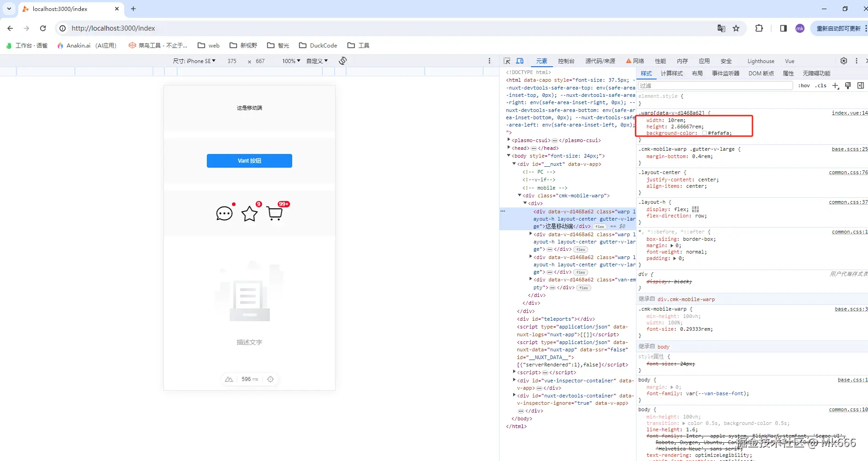Add a new style rule
868x461 pixels.
click(836, 85)
